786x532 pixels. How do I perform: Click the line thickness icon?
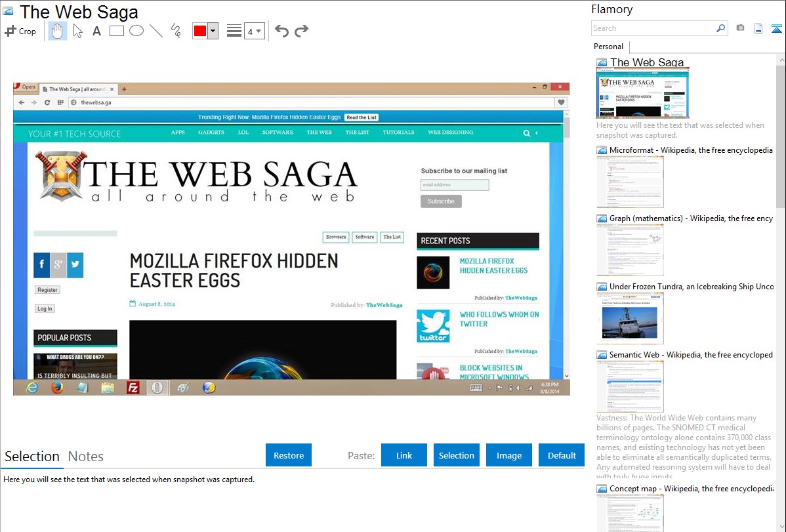pos(234,31)
